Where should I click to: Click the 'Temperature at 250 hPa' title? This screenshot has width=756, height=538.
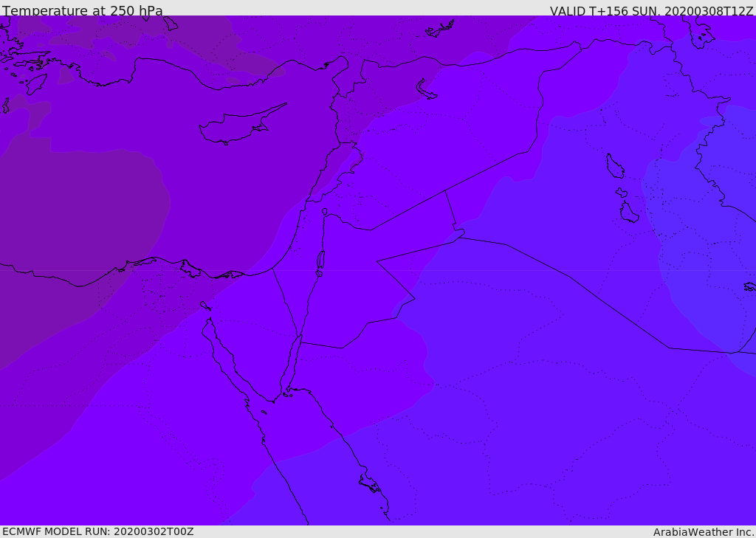(83, 10)
